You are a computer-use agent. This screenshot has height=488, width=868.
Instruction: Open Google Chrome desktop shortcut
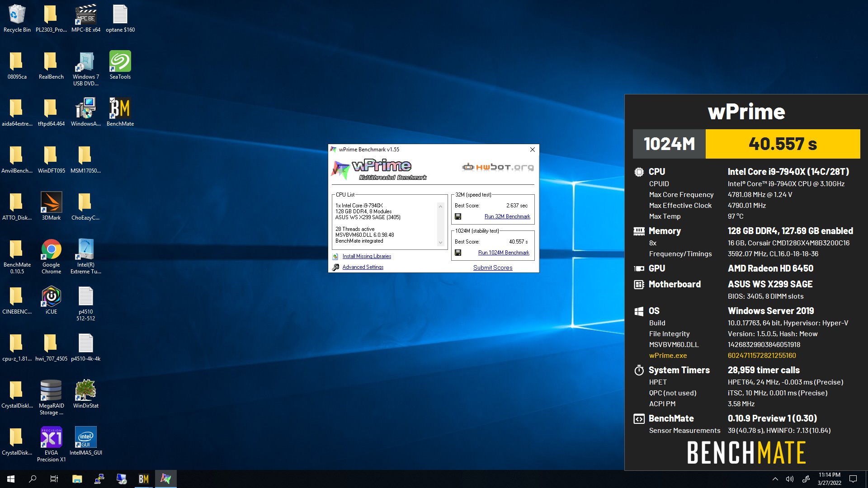pos(52,257)
